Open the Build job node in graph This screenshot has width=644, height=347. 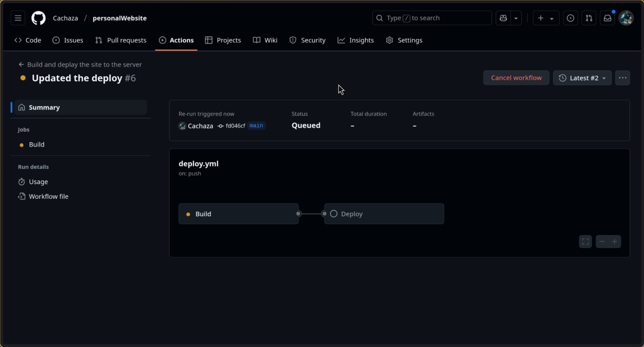[239, 214]
